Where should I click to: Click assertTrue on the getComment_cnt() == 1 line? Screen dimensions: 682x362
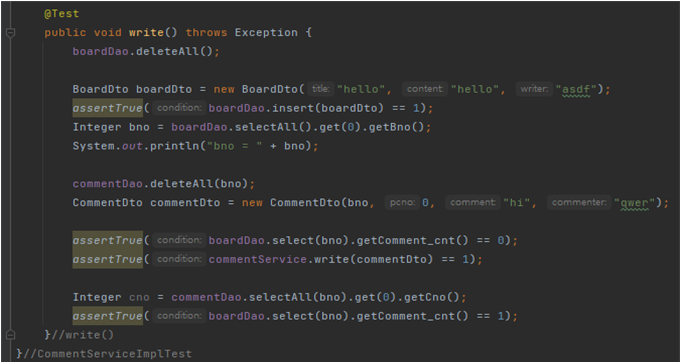coord(107,316)
